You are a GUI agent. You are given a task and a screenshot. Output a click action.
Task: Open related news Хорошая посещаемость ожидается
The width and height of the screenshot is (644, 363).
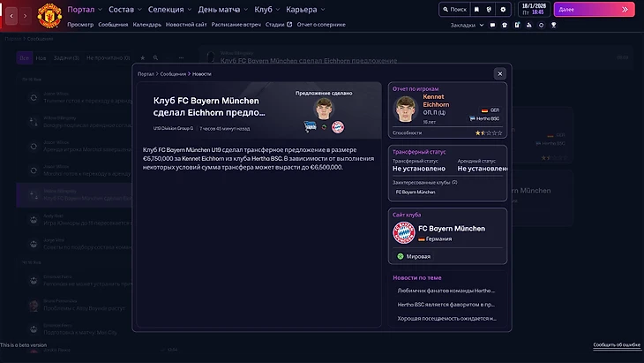447,319
